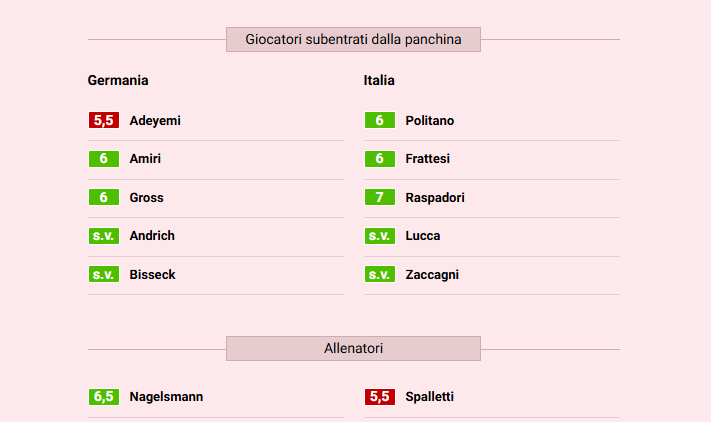The height and width of the screenshot is (422, 711).
Task: Click Nagelsmann's green 6,5 rating badge
Action: 103,397
